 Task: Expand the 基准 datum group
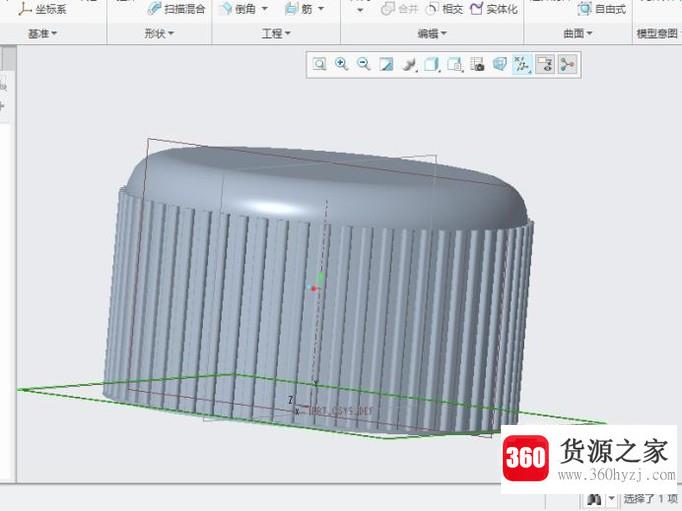point(43,33)
